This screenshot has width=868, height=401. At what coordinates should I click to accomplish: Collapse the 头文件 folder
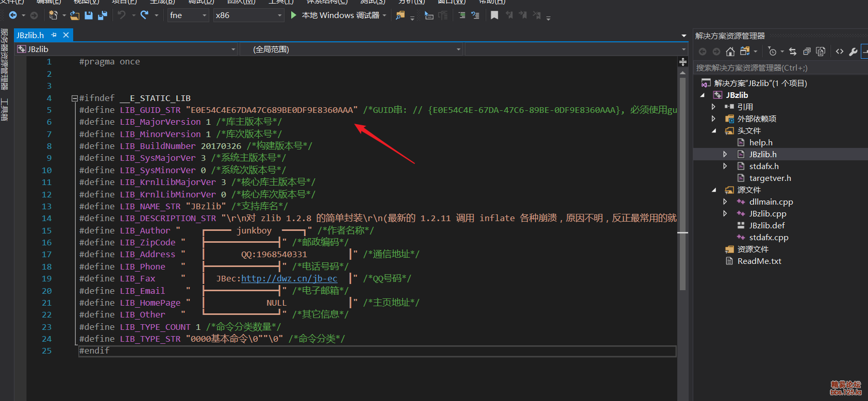[x=714, y=131]
